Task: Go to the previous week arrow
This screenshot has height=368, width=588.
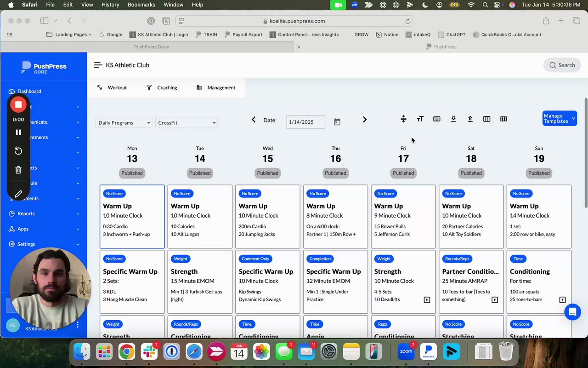Action: (254, 120)
